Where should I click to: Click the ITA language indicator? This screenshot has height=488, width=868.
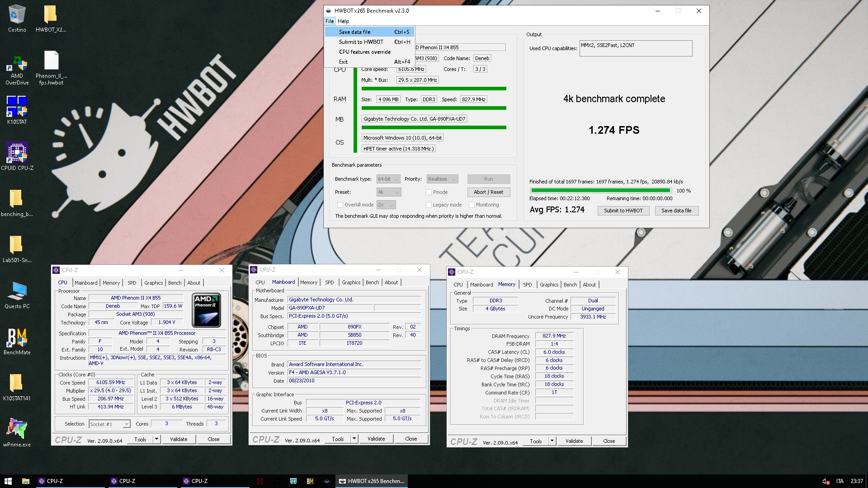(x=840, y=481)
